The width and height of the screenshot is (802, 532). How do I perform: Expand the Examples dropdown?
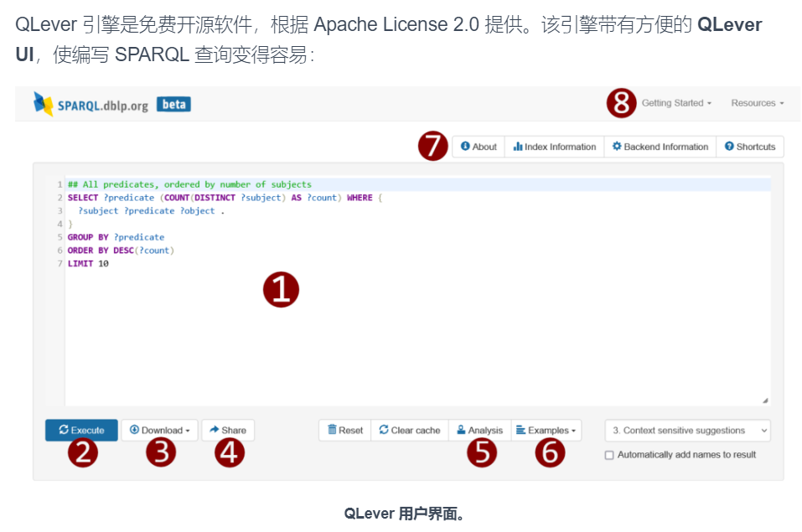click(546, 430)
